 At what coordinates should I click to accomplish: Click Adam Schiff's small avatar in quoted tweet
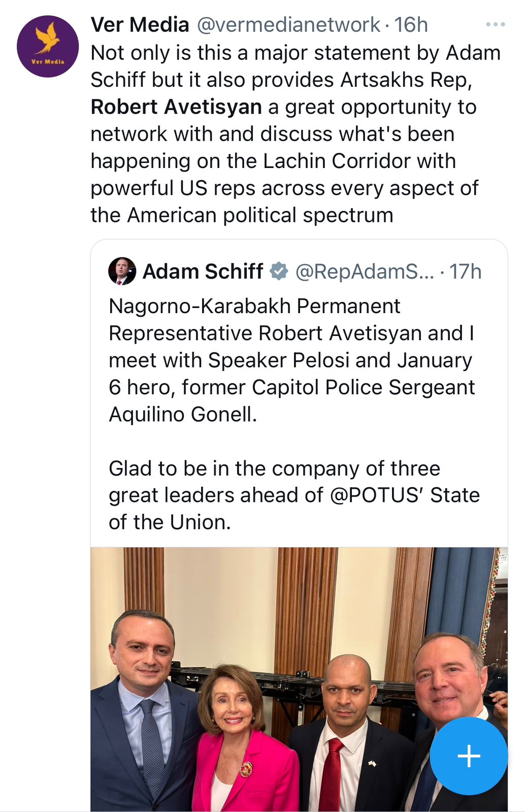122,271
